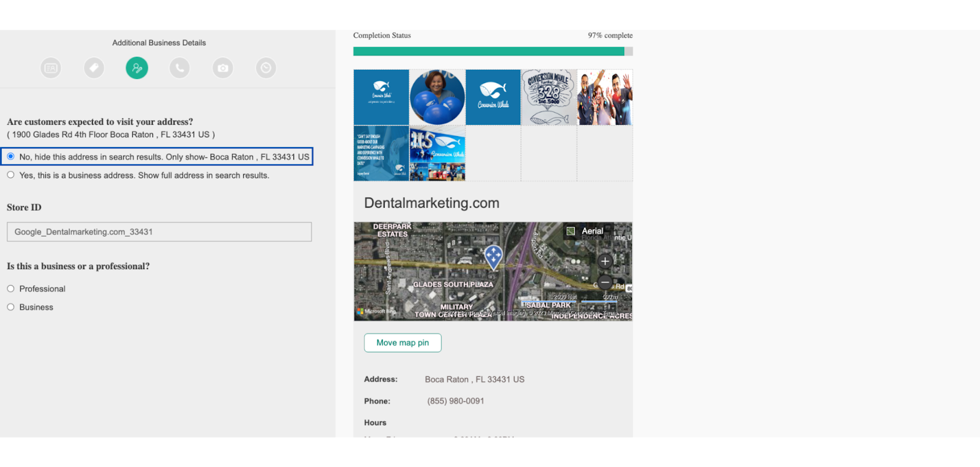
Task: Click the completion status progress bar
Action: (493, 51)
